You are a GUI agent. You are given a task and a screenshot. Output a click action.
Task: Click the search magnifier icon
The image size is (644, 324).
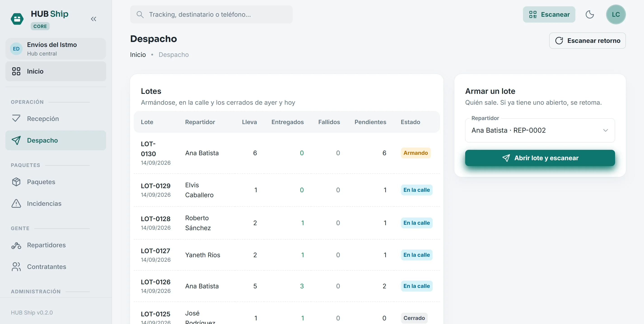pos(140,14)
